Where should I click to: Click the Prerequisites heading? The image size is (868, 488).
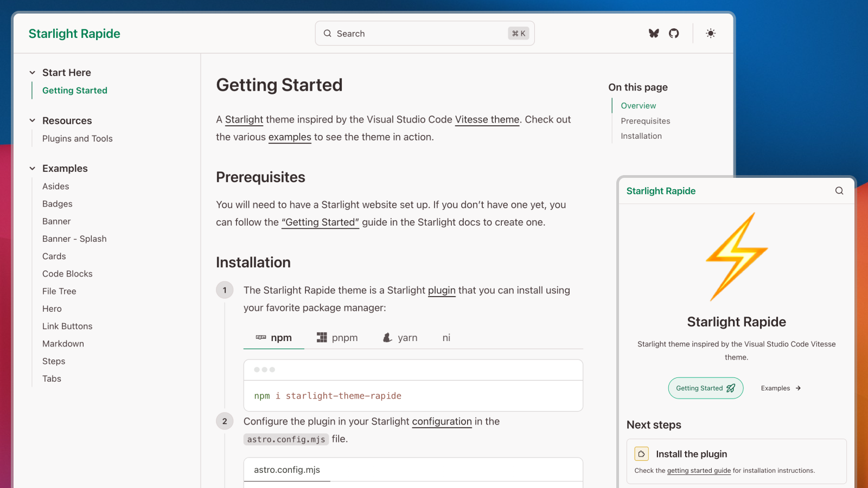click(x=260, y=177)
